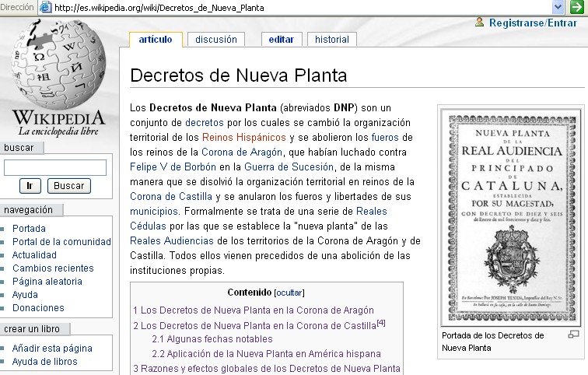Click the Ir search button

click(x=30, y=186)
